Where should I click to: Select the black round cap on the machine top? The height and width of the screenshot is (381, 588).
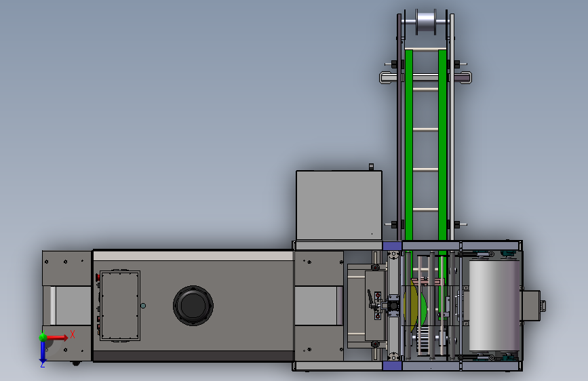193,306
